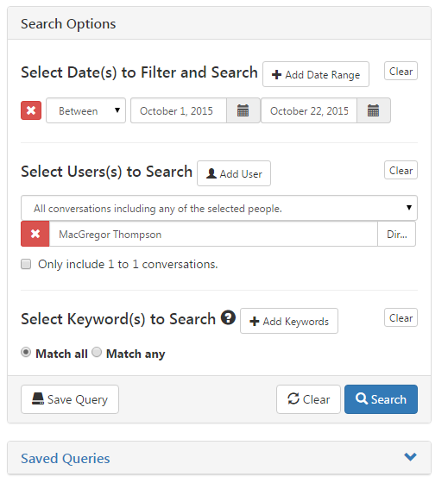Click Save Query button
This screenshot has width=448, height=489.
[x=70, y=399]
